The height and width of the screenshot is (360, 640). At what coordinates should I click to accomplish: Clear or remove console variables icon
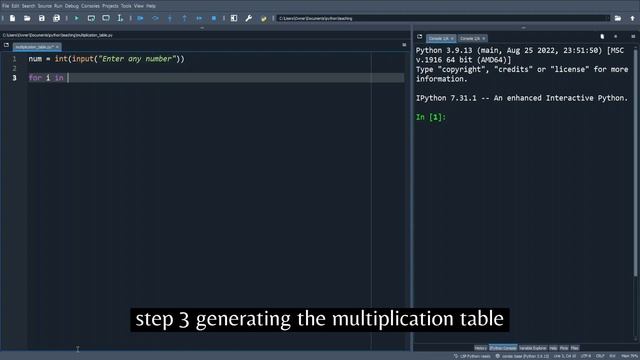point(602,37)
